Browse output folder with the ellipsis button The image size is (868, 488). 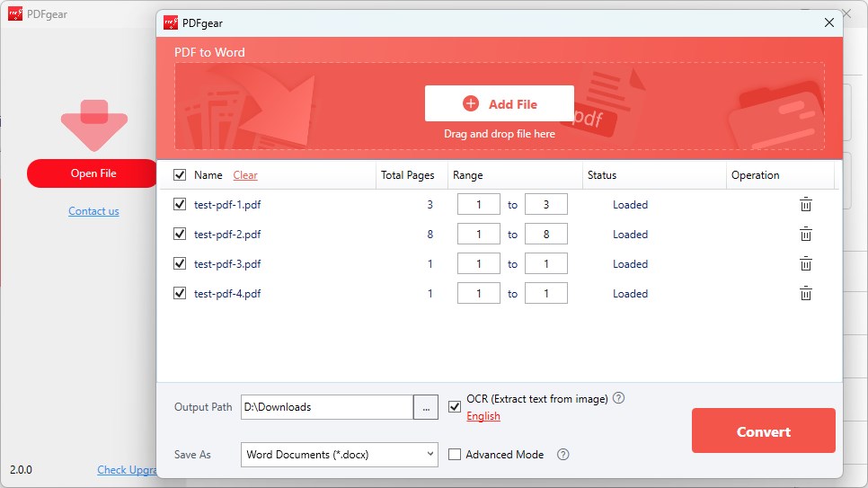[426, 407]
